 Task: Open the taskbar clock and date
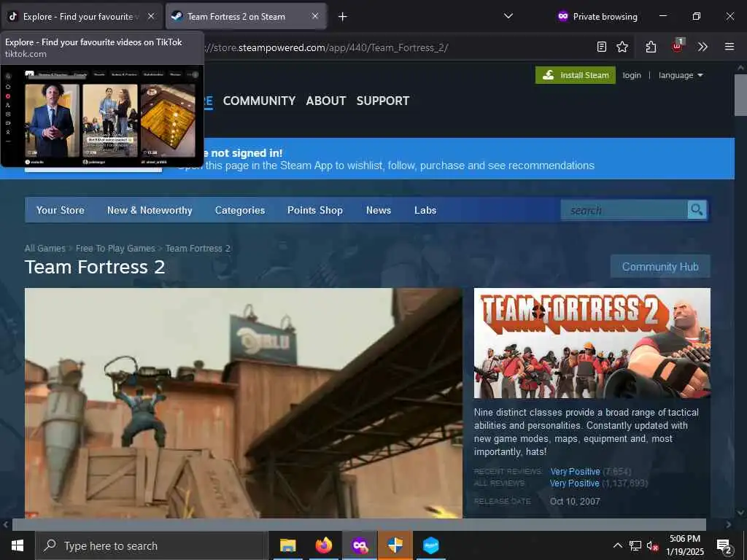pyautogui.click(x=684, y=545)
